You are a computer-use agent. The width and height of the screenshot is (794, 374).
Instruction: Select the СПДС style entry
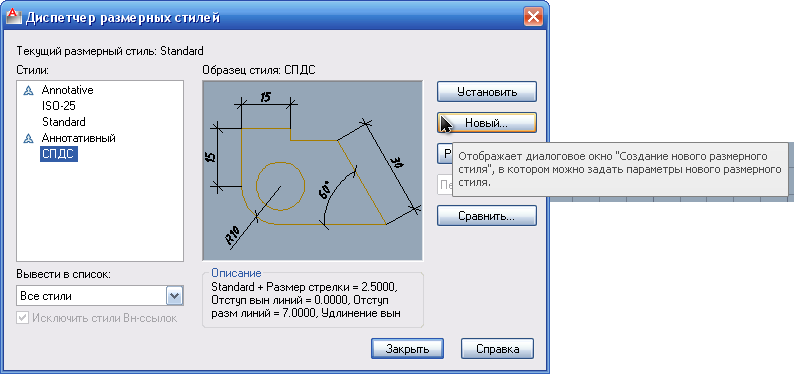click(x=59, y=154)
